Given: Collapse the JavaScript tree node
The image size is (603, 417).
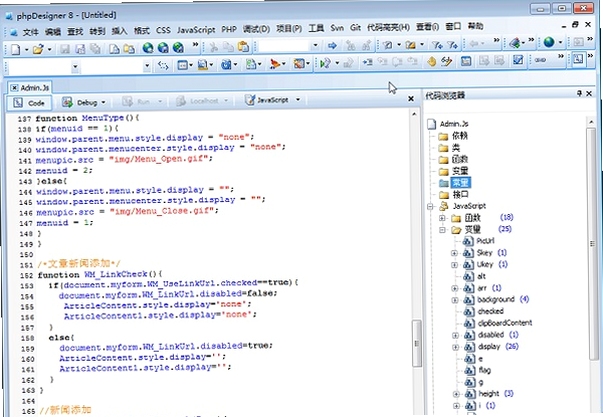Looking at the screenshot, I should (430, 207).
